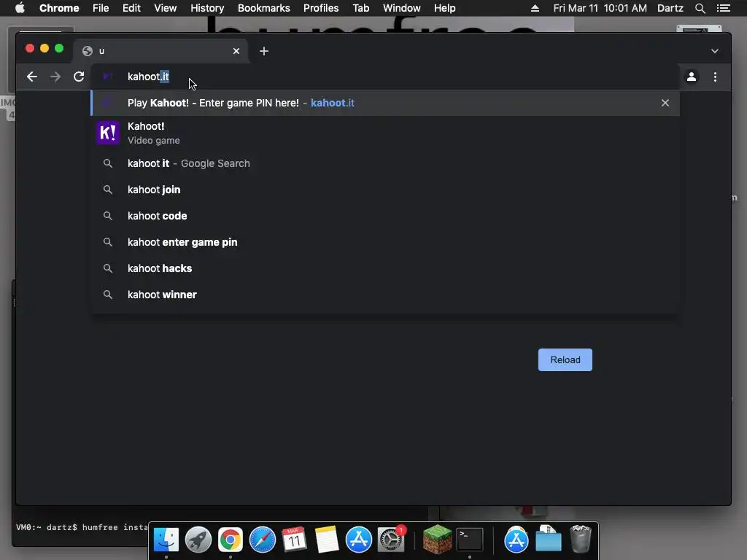
Task: Open Spotlight search in the menu bar
Action: [x=700, y=8]
